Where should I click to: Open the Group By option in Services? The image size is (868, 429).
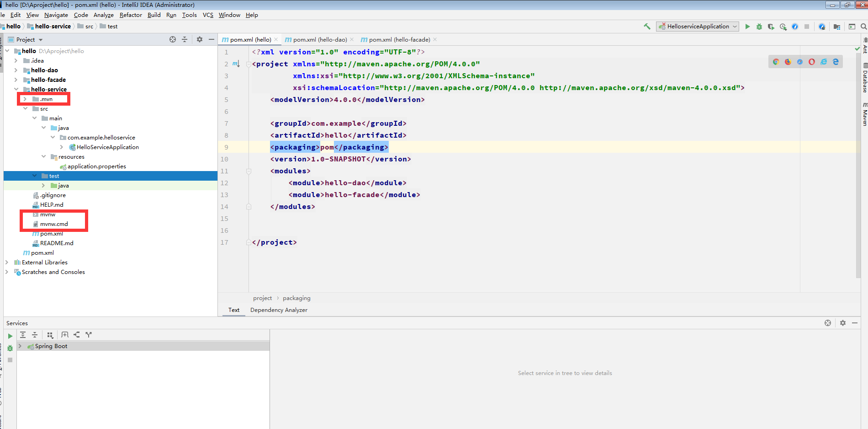[50, 335]
